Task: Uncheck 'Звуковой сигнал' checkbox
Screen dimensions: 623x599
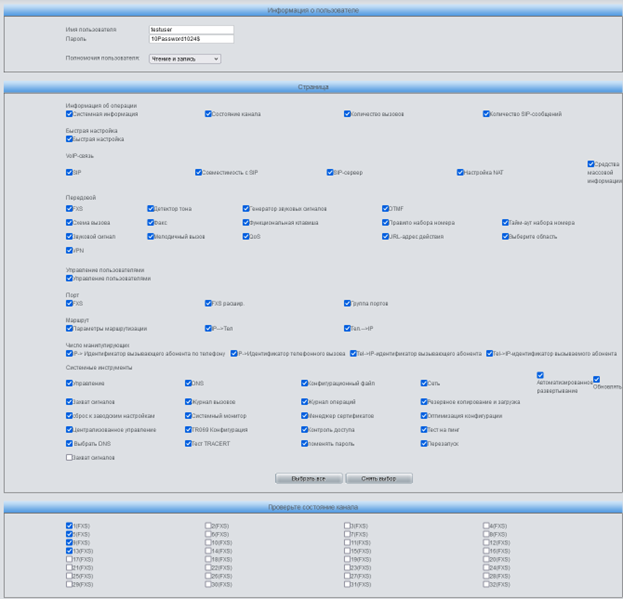Action: pos(69,236)
